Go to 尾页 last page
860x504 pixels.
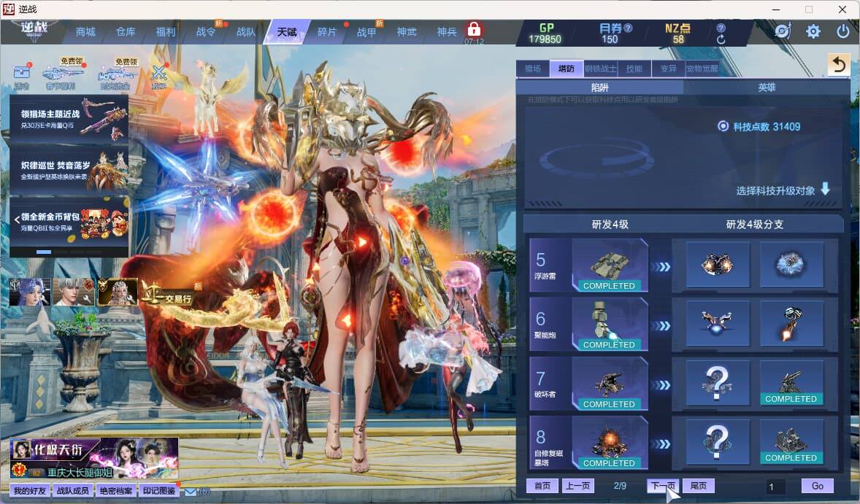[698, 486]
